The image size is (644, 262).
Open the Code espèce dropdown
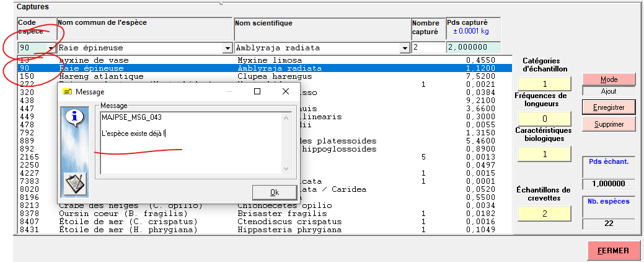click(51, 48)
